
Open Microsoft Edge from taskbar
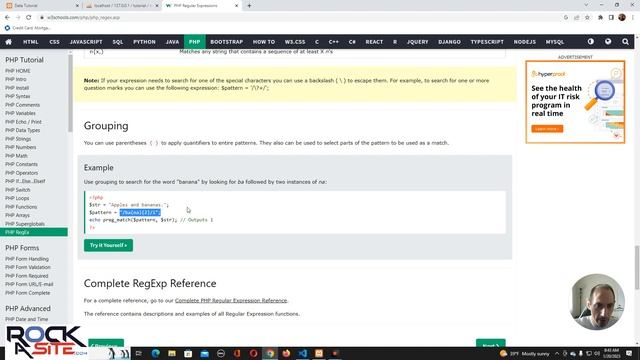pyautogui.click(x=156, y=353)
